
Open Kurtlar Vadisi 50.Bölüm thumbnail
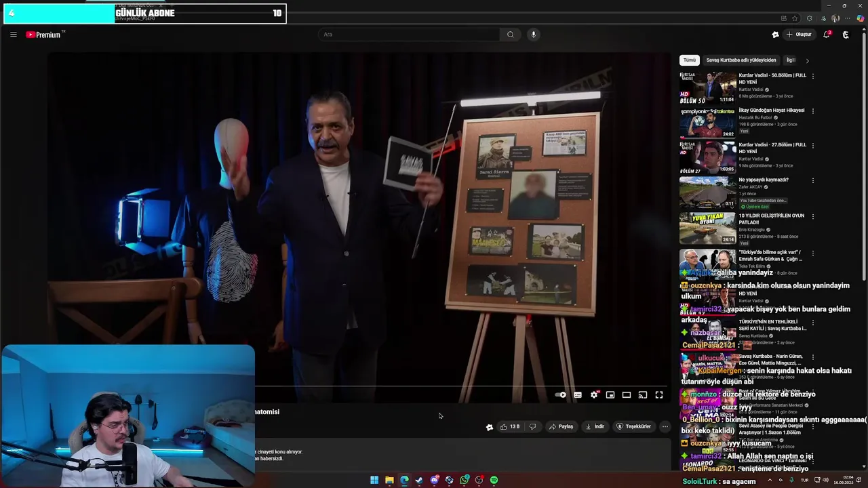pyautogui.click(x=707, y=87)
